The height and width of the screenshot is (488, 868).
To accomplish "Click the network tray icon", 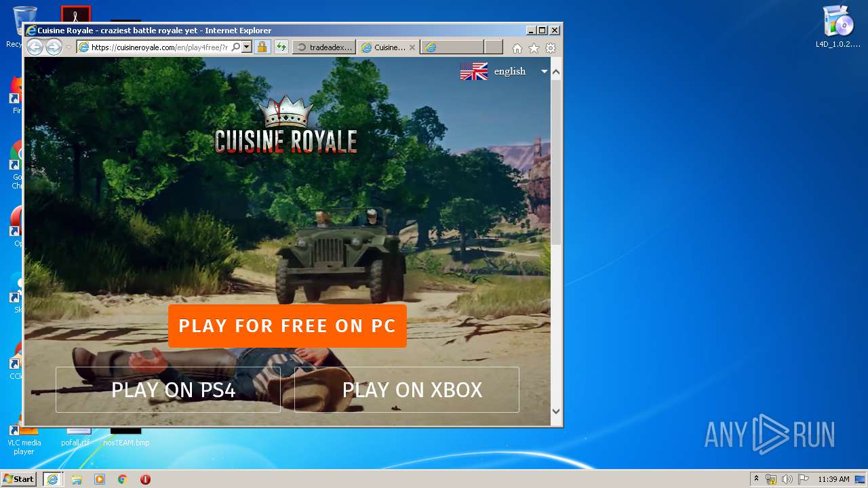I will pos(771,479).
